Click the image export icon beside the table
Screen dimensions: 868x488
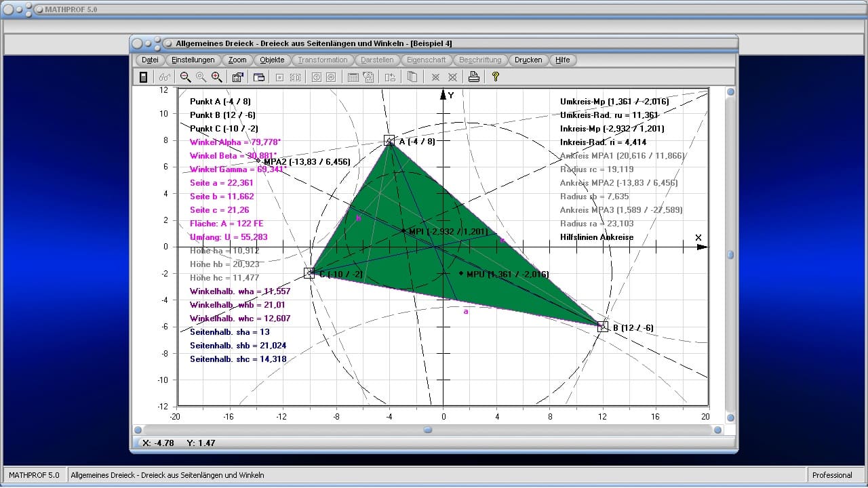pos(368,77)
